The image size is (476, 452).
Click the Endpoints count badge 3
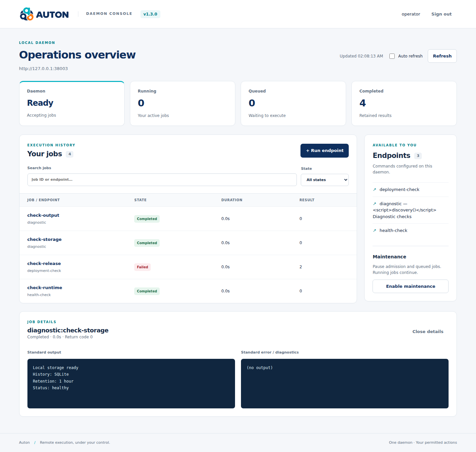click(x=418, y=156)
